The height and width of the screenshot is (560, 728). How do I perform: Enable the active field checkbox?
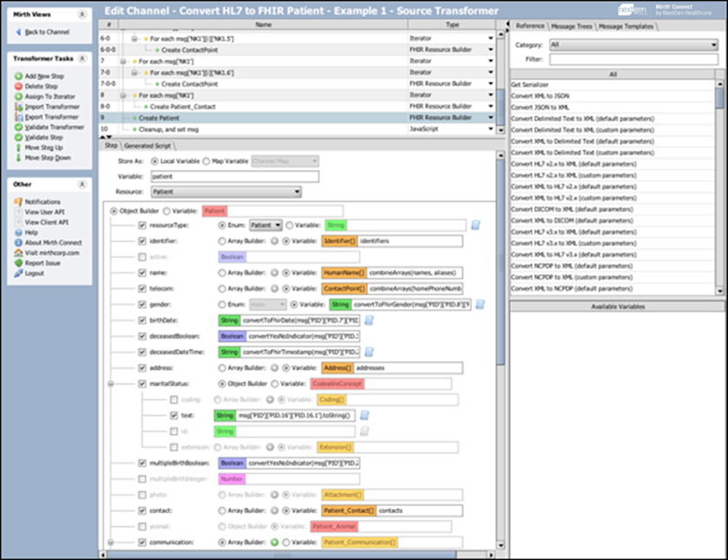(142, 257)
